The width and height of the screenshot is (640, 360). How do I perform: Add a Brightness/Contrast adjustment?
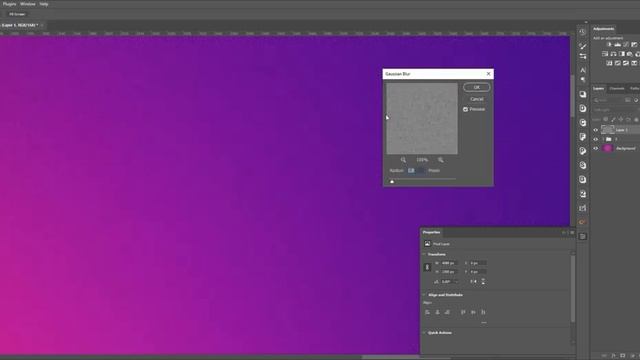[609, 44]
